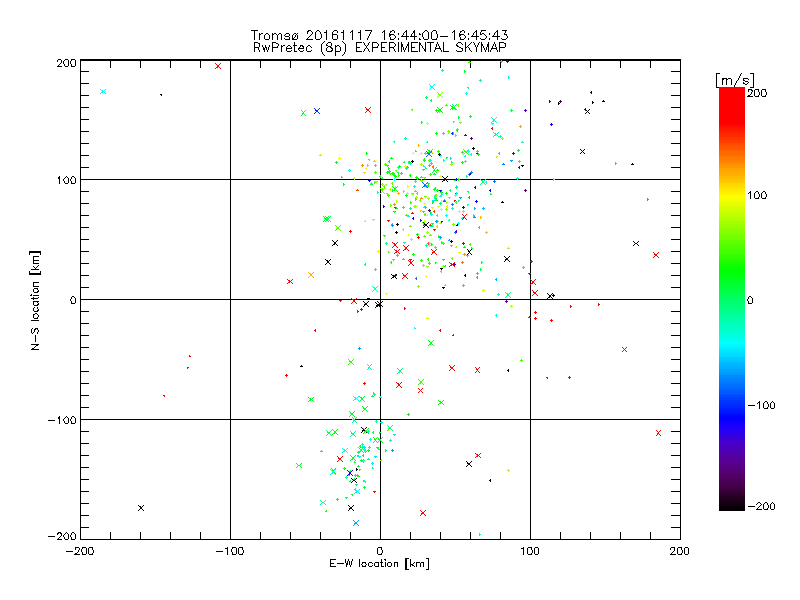
Task: Pick the blue band of the colorbar
Action: tap(732, 416)
